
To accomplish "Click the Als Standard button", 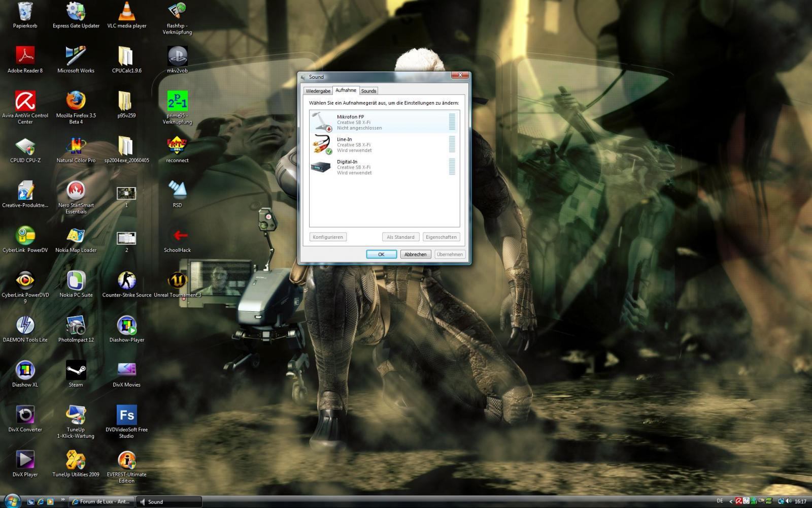I will pos(400,237).
